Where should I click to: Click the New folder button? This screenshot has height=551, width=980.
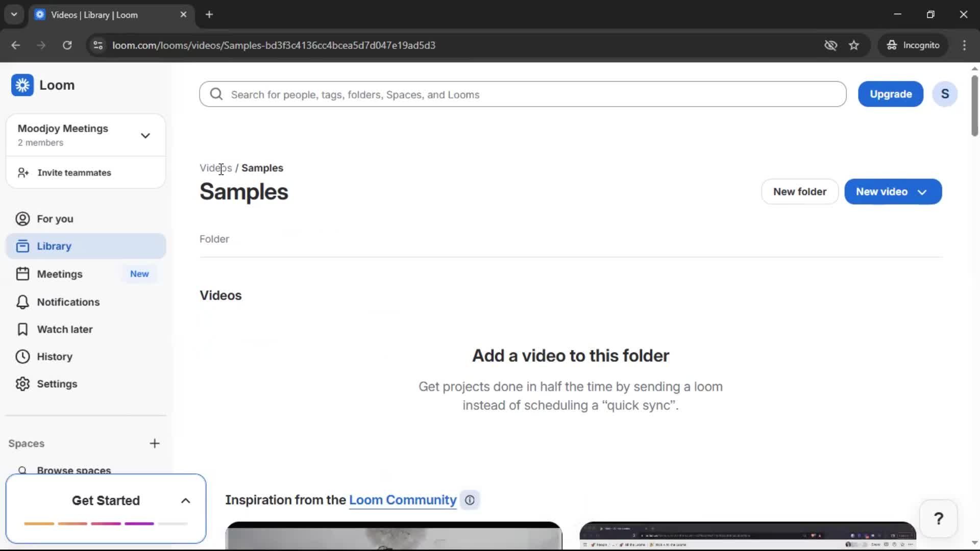799,192
